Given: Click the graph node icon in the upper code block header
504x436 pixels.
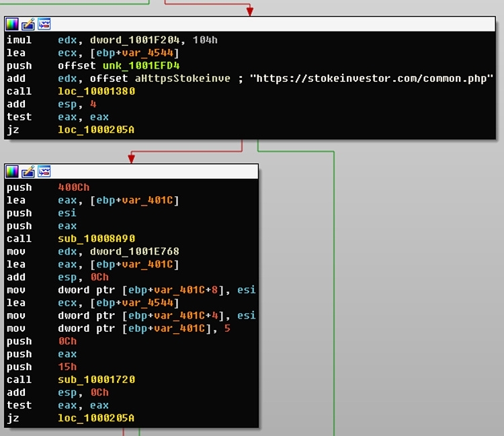Looking at the screenshot, I should [44, 24].
